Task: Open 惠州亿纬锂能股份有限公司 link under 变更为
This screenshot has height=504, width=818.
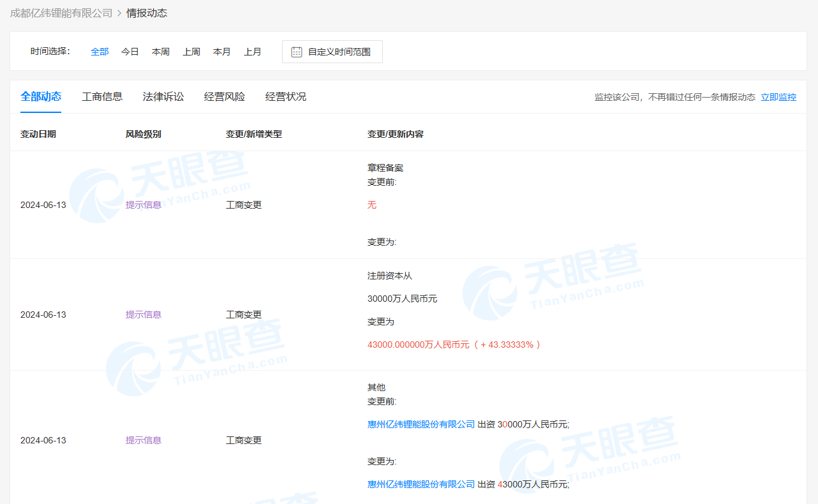Action: pos(421,484)
